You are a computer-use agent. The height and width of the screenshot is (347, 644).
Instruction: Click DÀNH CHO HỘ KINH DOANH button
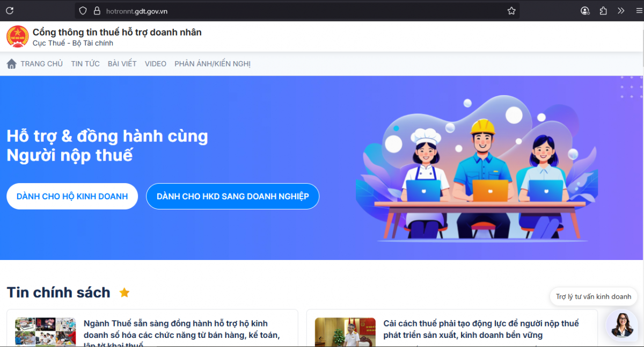click(x=72, y=196)
